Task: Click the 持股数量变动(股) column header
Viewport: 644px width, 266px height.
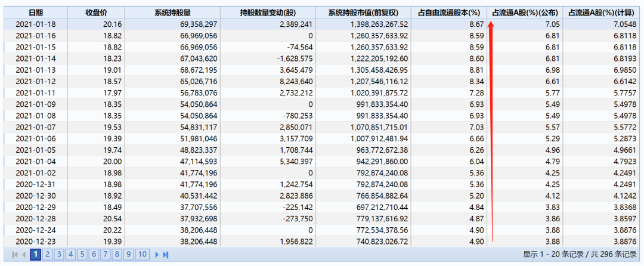Action: (268, 13)
